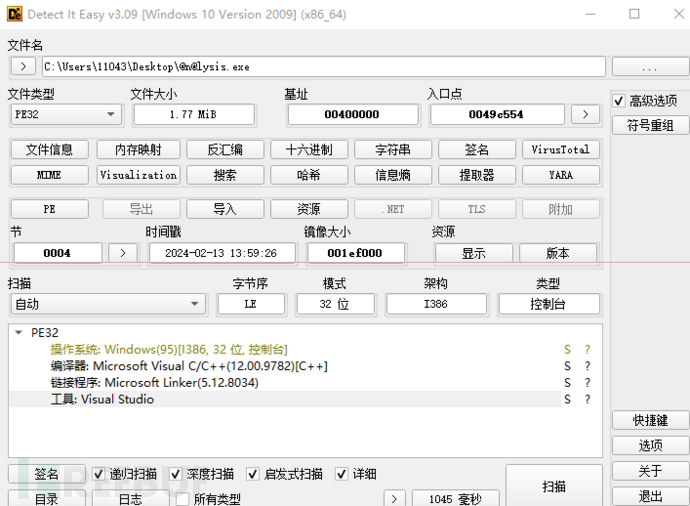Open the 反汇编 disassembler

point(225,150)
